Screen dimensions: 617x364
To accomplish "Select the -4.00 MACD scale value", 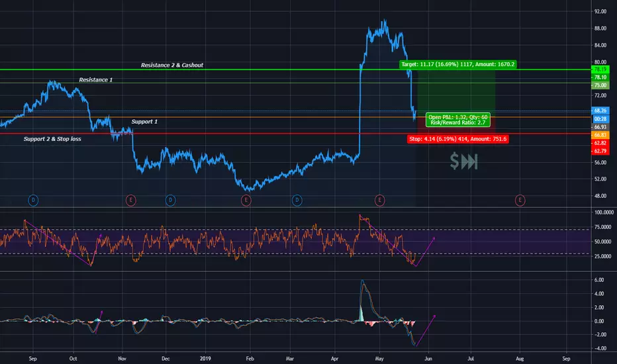I will pyautogui.click(x=599, y=348).
